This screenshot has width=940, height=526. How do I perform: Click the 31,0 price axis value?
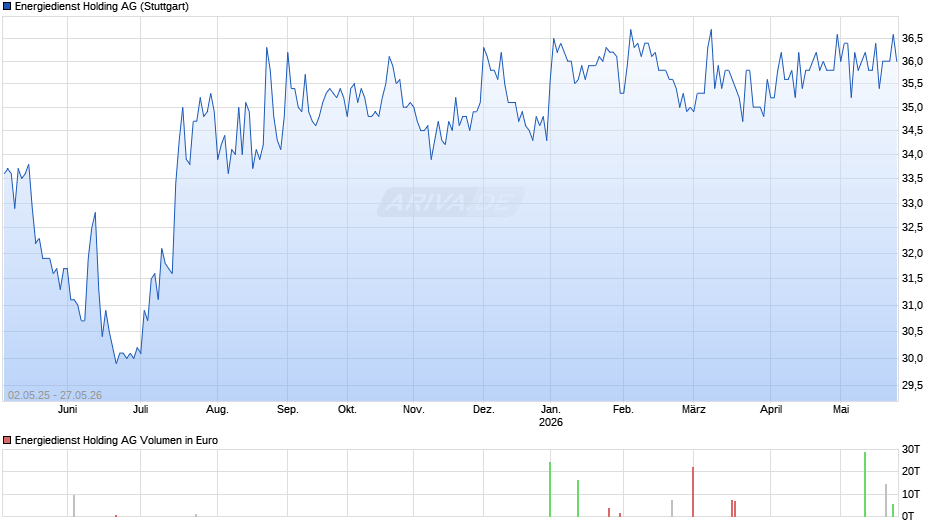(912, 305)
